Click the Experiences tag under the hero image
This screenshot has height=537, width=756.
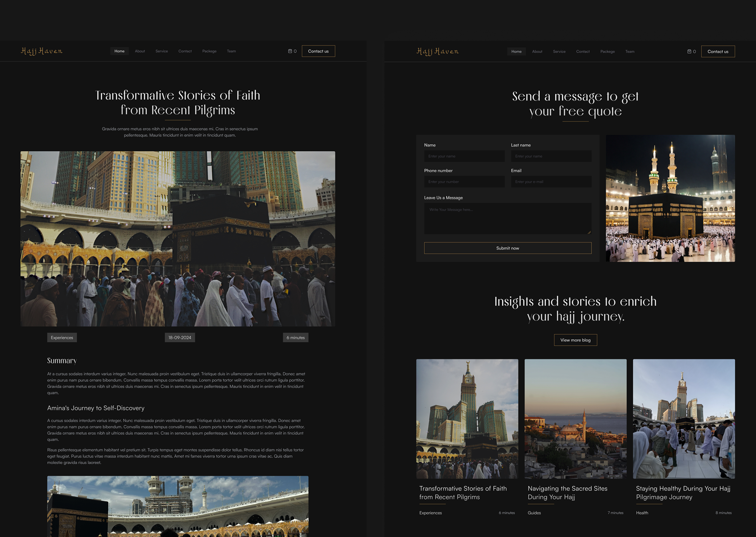[62, 338]
